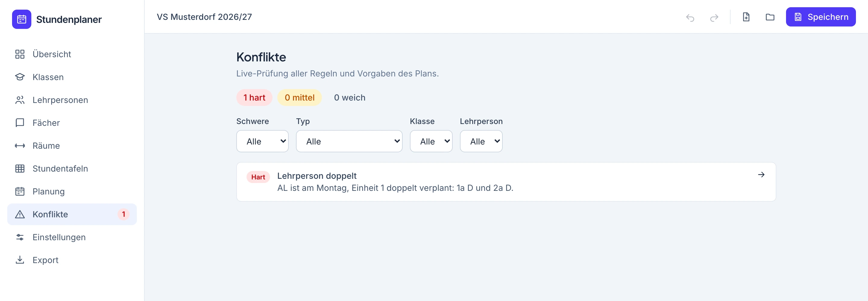This screenshot has height=301, width=868.
Task: Click the Einstellungen sliders icon
Action: click(20, 237)
